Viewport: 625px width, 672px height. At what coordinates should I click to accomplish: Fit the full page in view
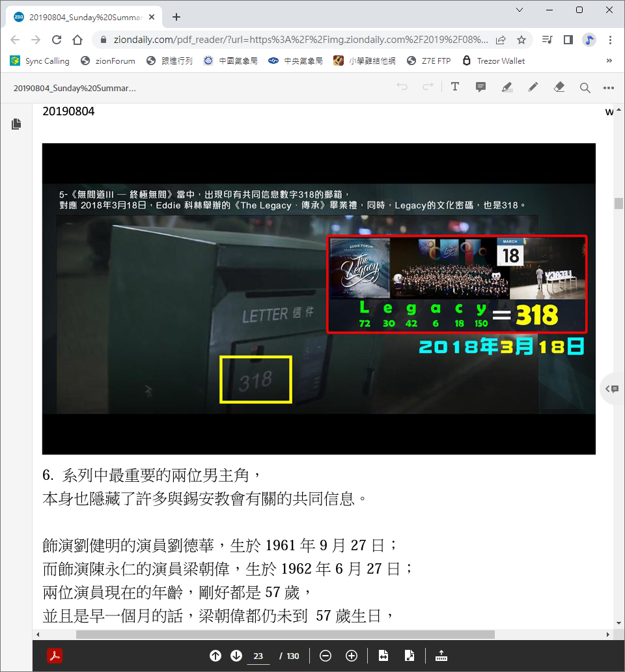click(410, 656)
